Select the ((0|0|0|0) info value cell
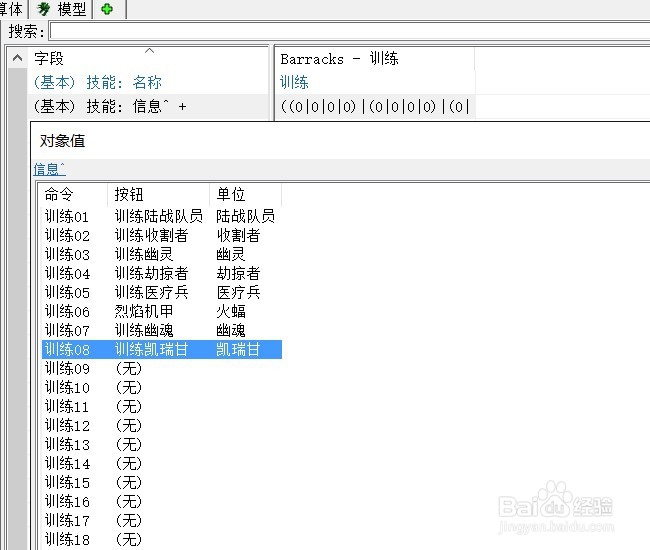 [x=375, y=107]
